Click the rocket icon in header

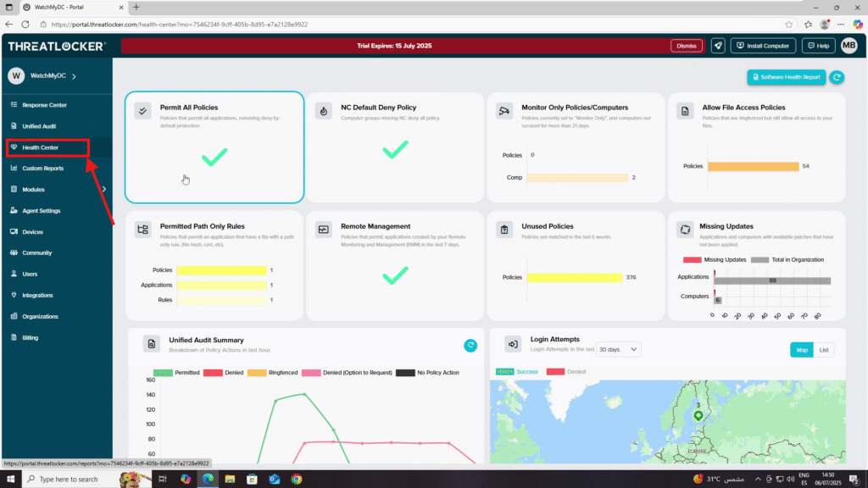[x=718, y=46]
